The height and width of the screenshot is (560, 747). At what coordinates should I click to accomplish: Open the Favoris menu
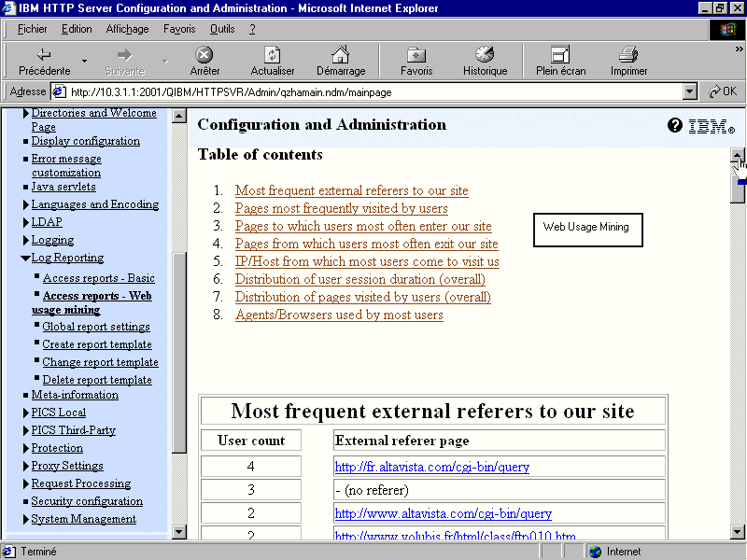click(179, 29)
